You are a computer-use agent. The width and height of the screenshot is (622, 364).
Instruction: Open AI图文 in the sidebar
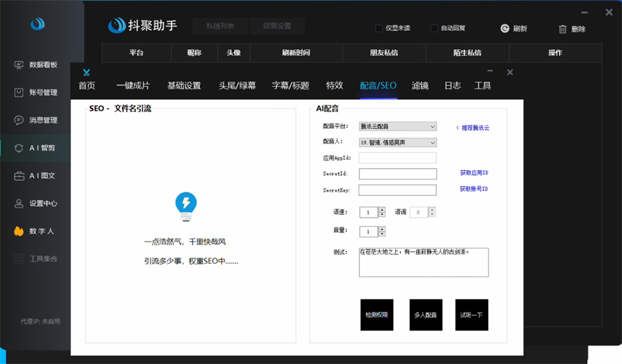point(35,176)
